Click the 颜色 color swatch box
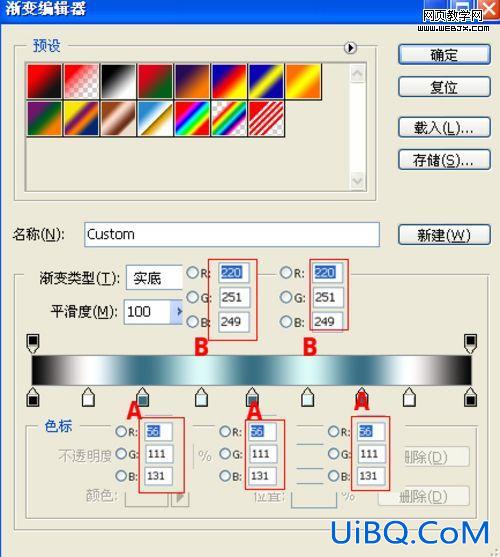 pos(146,498)
